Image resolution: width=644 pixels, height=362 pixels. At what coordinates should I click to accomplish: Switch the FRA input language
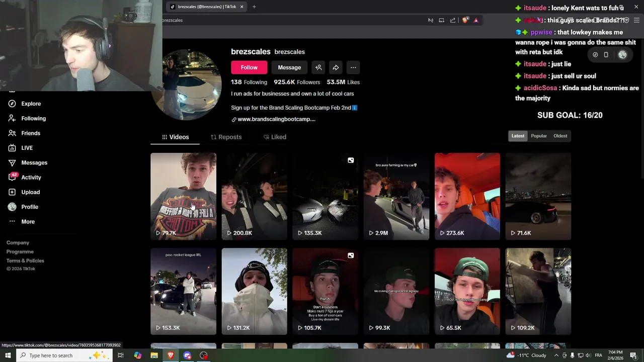click(x=599, y=355)
